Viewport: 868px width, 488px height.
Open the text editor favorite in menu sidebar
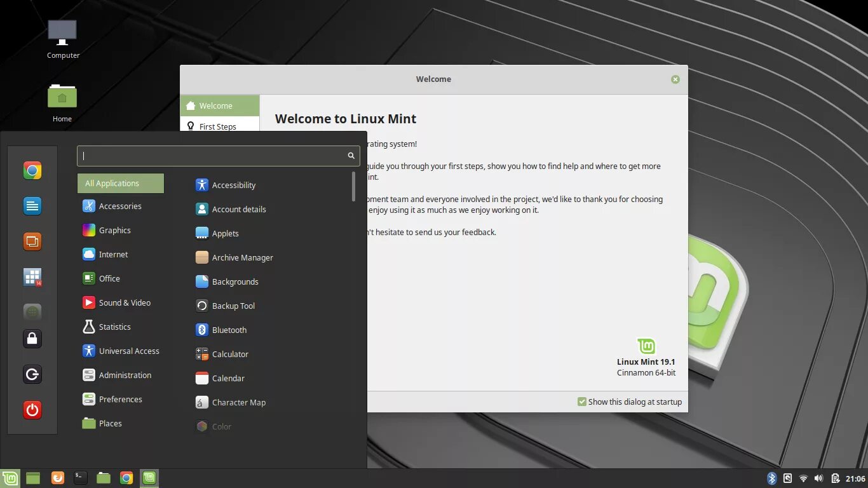[x=32, y=206]
